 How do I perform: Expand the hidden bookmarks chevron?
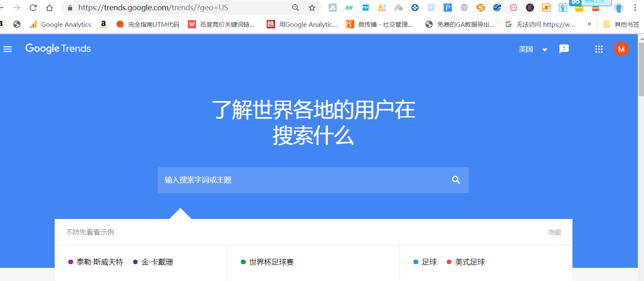coord(589,24)
